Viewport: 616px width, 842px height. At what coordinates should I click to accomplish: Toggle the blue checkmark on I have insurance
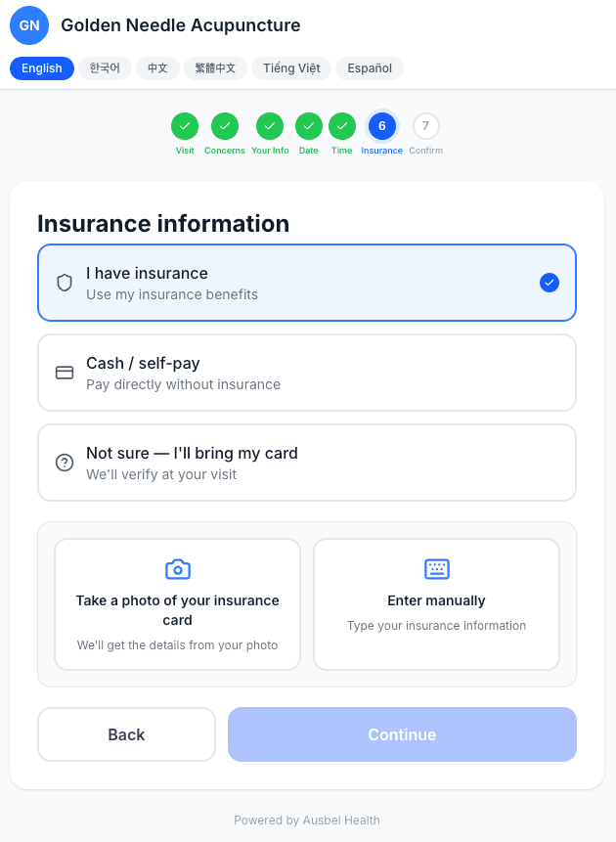(x=550, y=283)
